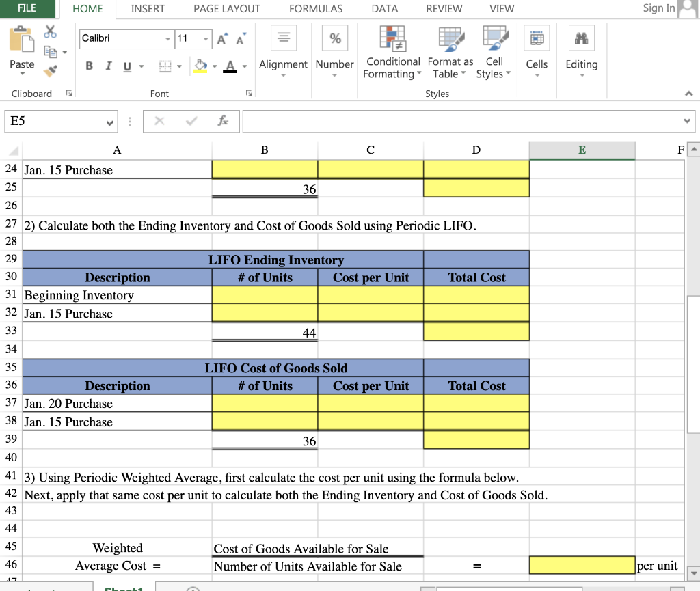700x591 pixels.
Task: Switch to the INSERT tab
Action: (x=148, y=9)
